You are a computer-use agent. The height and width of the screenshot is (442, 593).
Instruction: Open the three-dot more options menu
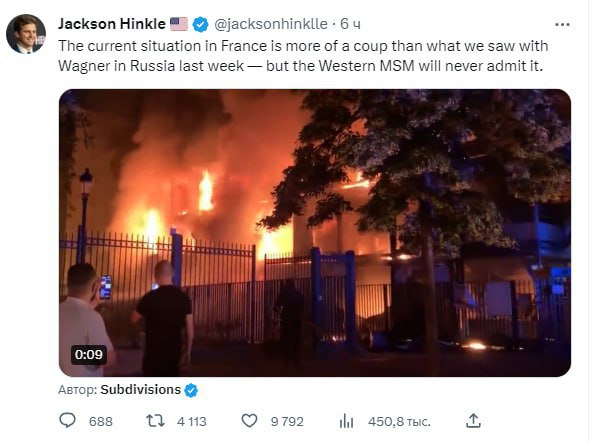point(562,25)
